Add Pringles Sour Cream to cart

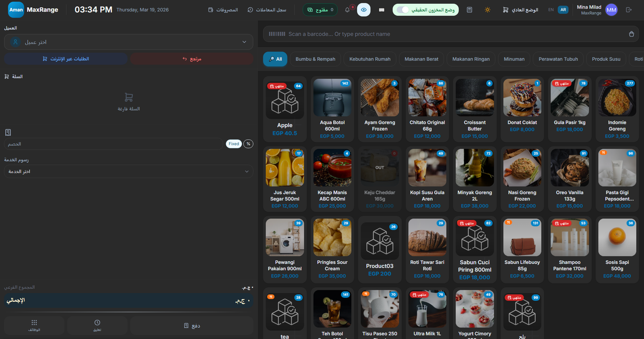point(332,249)
